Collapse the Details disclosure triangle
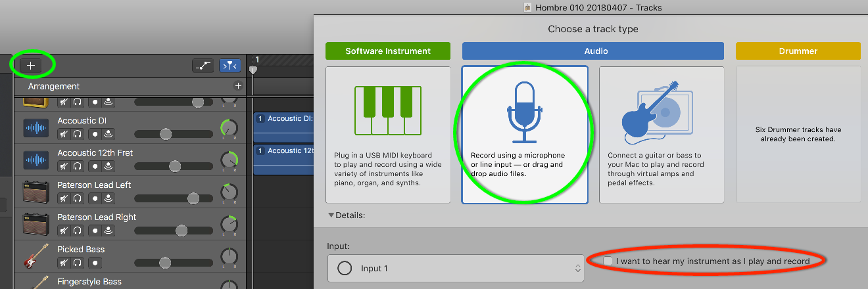 pos(331,215)
